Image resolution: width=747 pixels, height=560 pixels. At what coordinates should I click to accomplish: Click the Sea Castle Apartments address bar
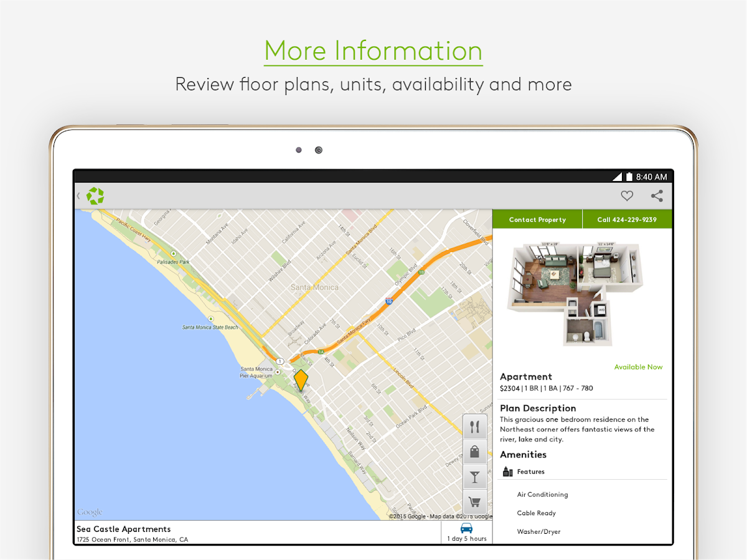(x=187, y=533)
